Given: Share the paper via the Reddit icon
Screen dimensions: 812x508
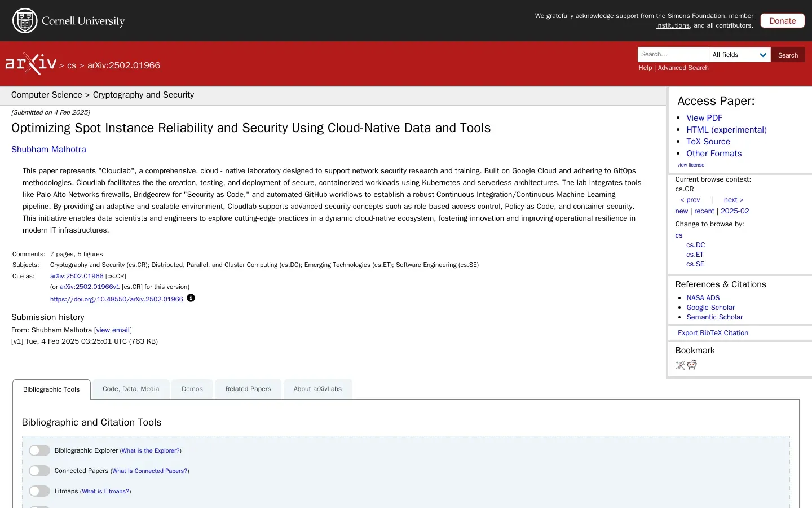Looking at the screenshot, I should pos(692,365).
